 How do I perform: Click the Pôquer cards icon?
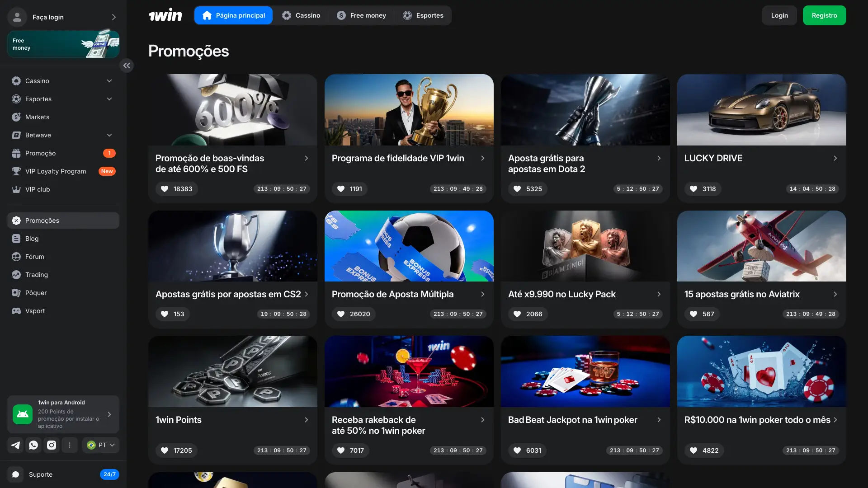[x=16, y=293]
